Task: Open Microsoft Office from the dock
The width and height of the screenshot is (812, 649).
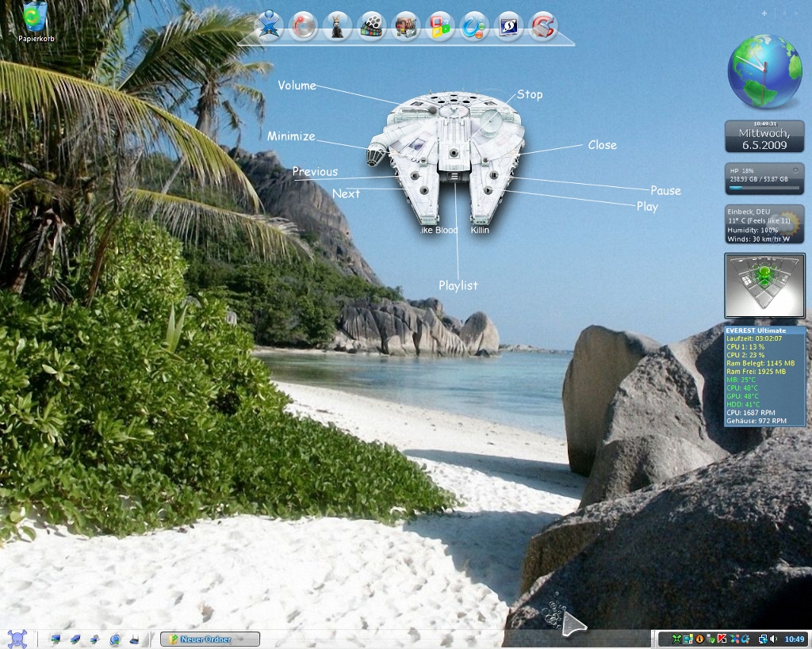Action: pos(439,26)
